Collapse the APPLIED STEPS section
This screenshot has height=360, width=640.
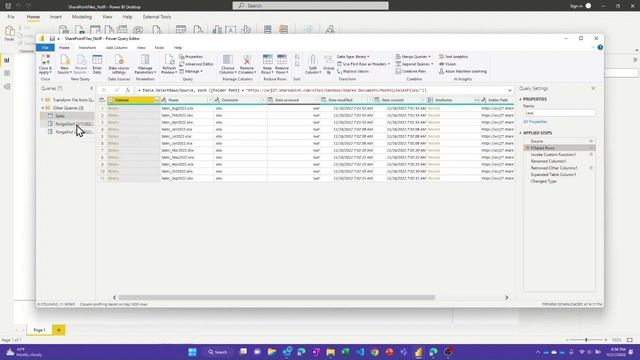[x=520, y=133]
